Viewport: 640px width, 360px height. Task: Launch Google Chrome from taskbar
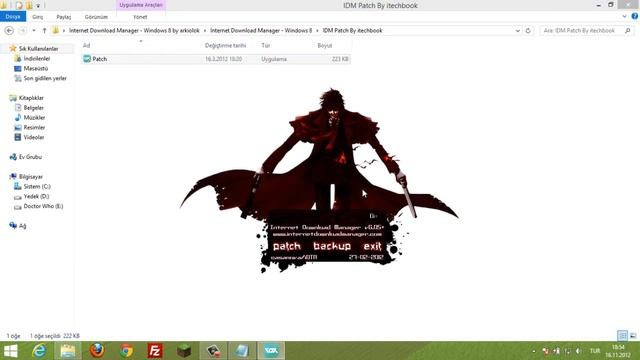[126, 351]
